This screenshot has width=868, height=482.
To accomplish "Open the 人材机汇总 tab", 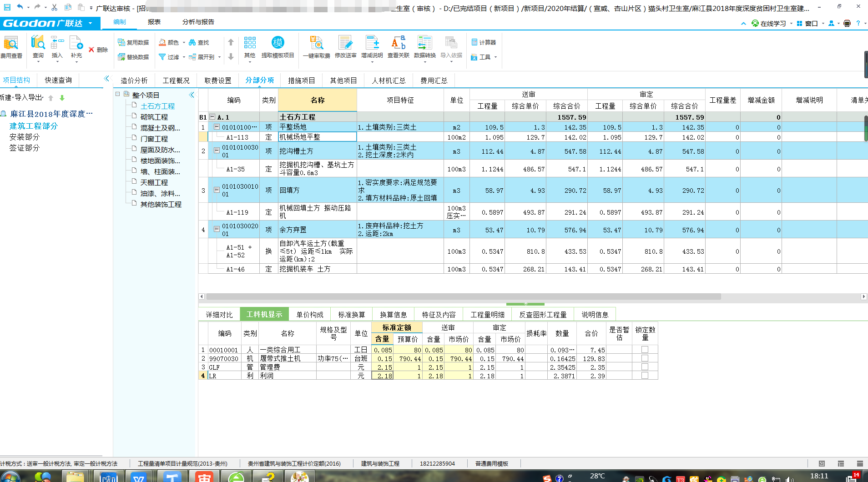I will [389, 80].
